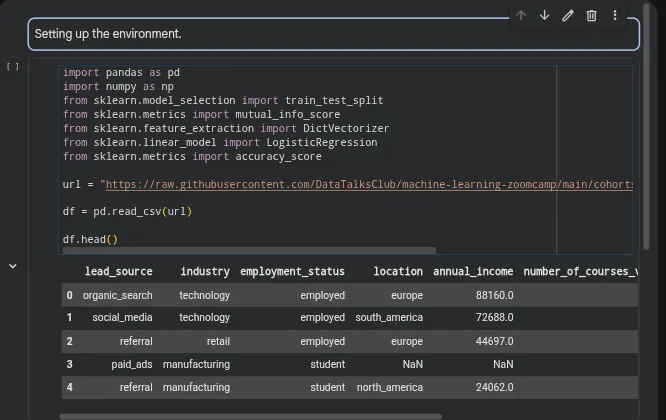Move cell up with the up arrow icon
The width and height of the screenshot is (666, 420).
(x=521, y=16)
